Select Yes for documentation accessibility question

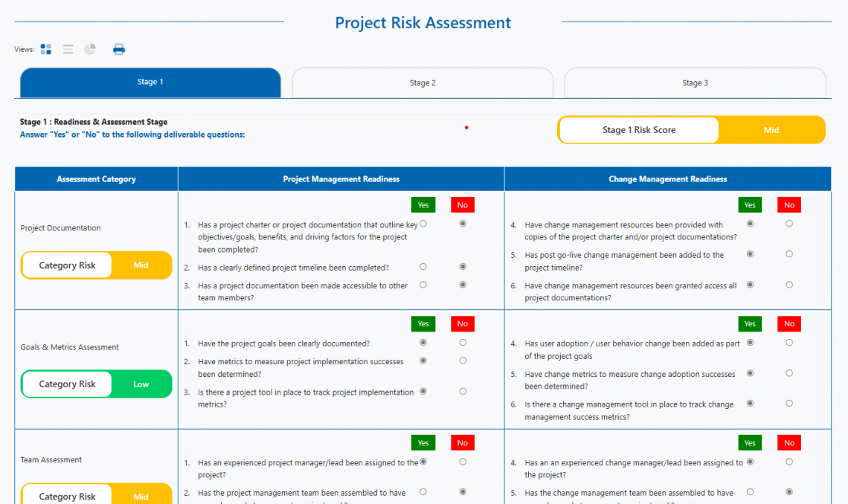pyautogui.click(x=423, y=284)
